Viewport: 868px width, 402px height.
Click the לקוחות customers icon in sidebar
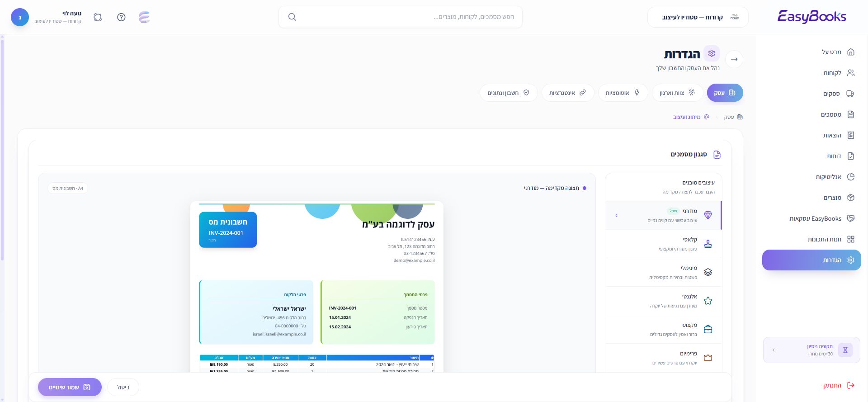(850, 73)
